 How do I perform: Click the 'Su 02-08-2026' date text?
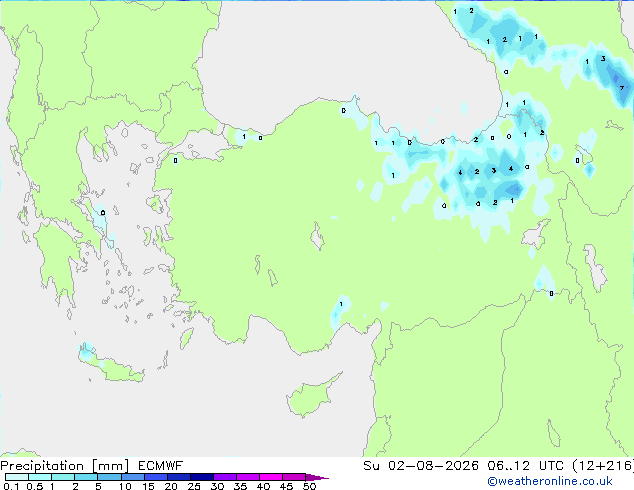[x=421, y=466]
